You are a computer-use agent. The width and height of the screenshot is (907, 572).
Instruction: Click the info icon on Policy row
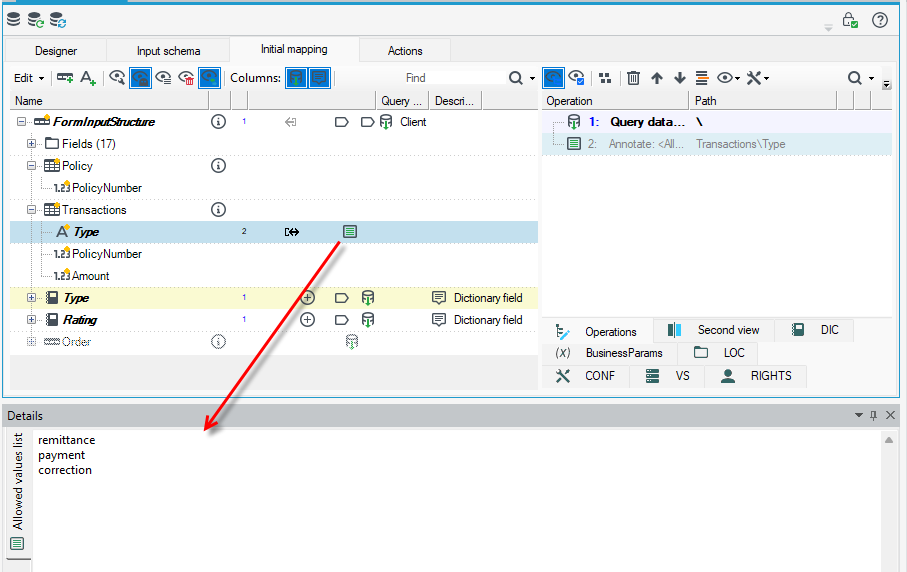218,166
